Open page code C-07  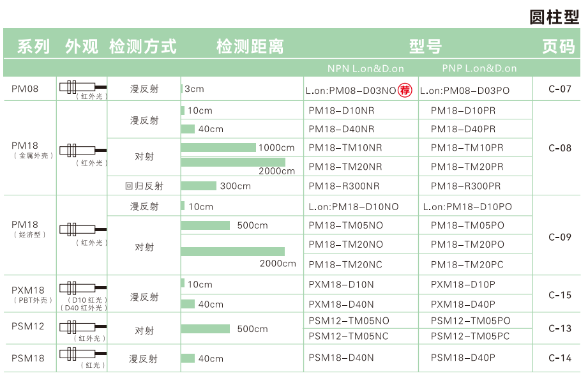(560, 89)
